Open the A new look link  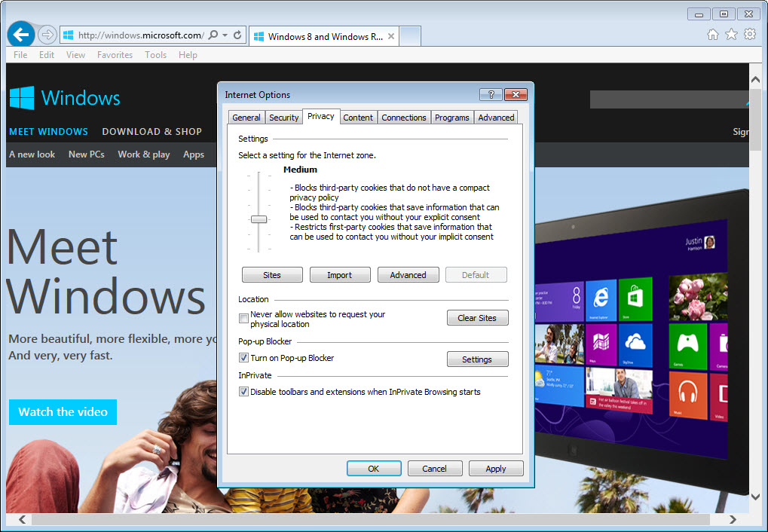point(32,154)
